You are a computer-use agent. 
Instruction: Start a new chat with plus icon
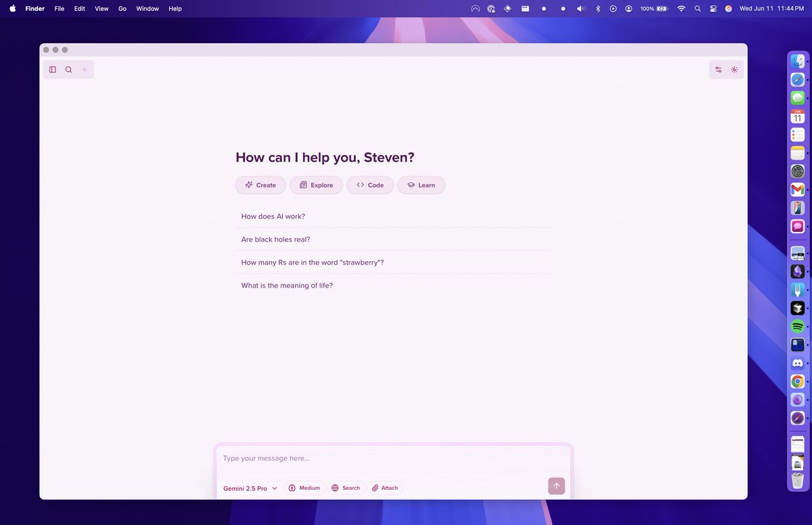[x=85, y=70]
